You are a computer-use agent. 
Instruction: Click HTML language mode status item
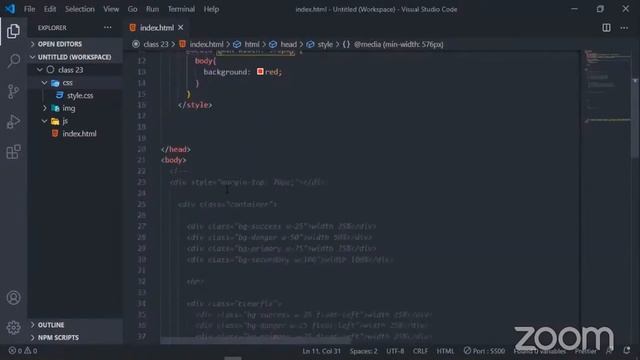(445, 351)
